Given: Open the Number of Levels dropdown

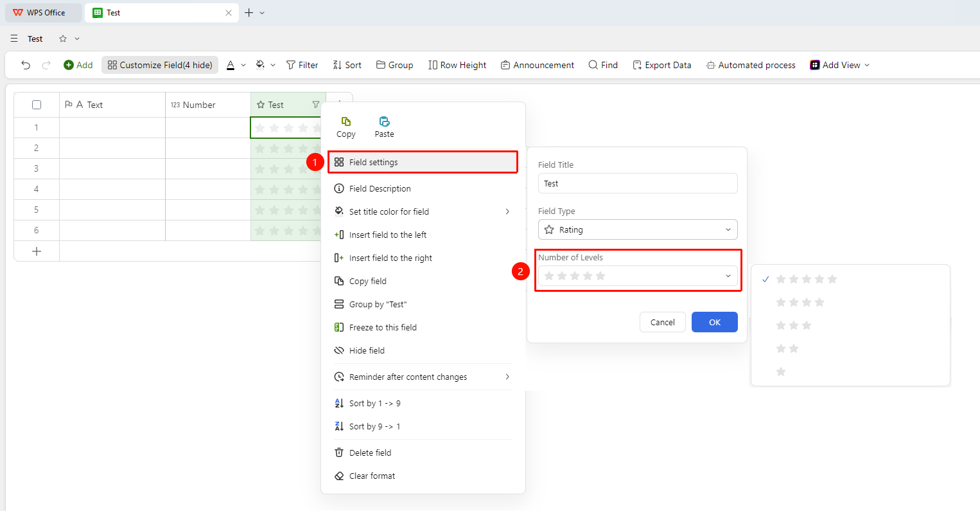Looking at the screenshot, I should pos(638,276).
